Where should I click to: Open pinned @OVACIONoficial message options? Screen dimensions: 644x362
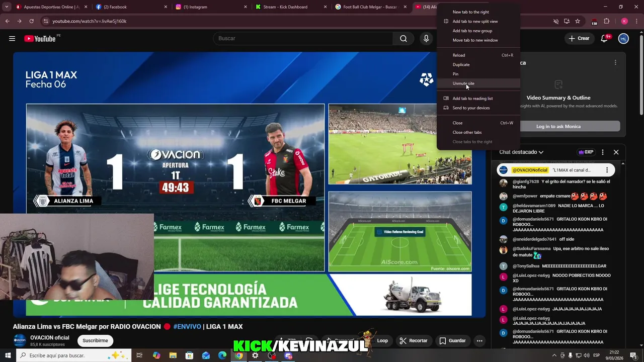(x=607, y=170)
